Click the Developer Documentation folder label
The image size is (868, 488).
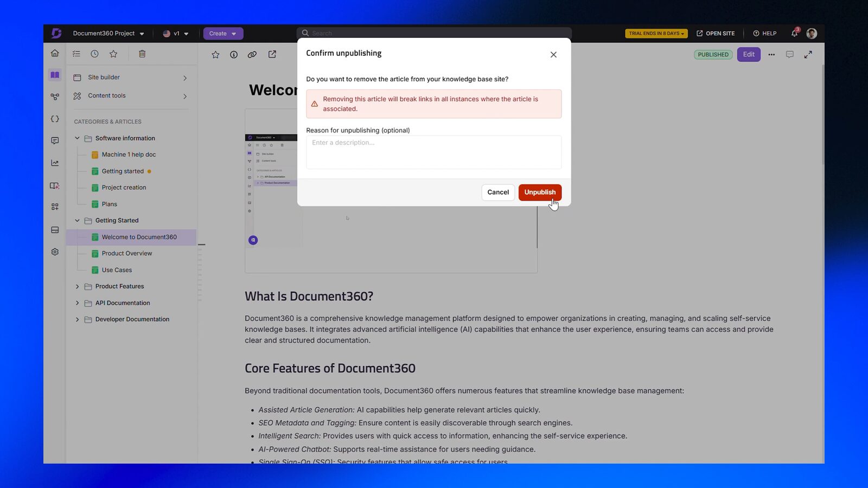click(x=132, y=319)
